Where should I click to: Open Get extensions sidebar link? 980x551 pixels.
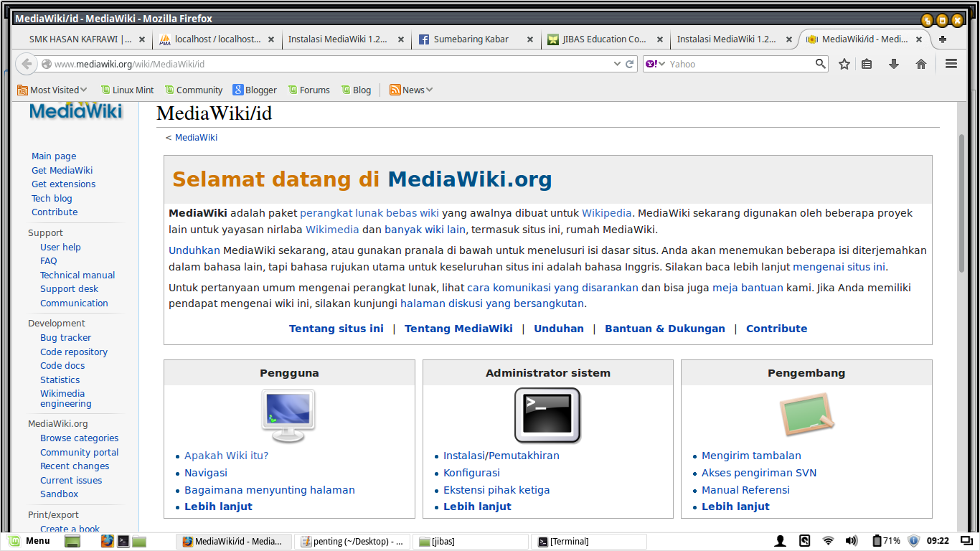pyautogui.click(x=63, y=184)
